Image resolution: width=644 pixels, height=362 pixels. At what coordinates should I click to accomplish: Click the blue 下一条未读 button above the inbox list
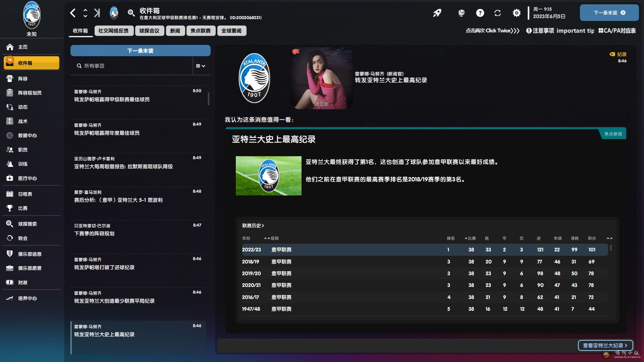coord(140,51)
